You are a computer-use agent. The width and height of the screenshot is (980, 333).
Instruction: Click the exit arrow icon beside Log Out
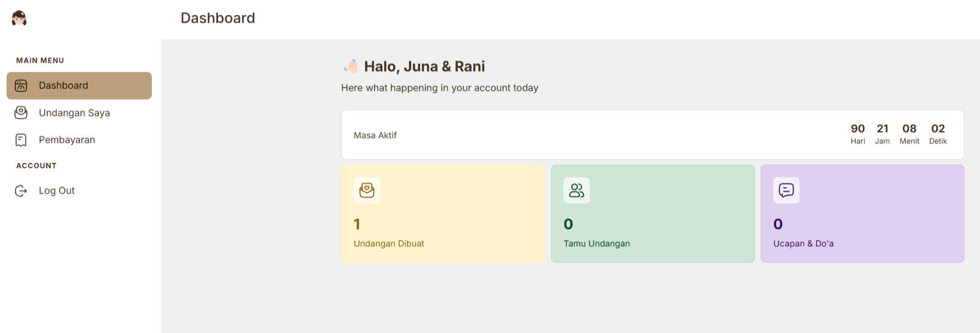coord(21,191)
